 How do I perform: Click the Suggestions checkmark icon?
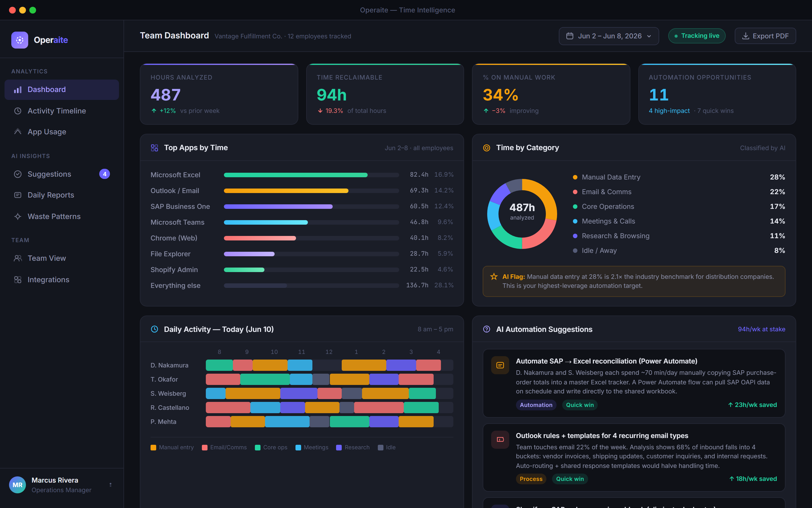(18, 174)
